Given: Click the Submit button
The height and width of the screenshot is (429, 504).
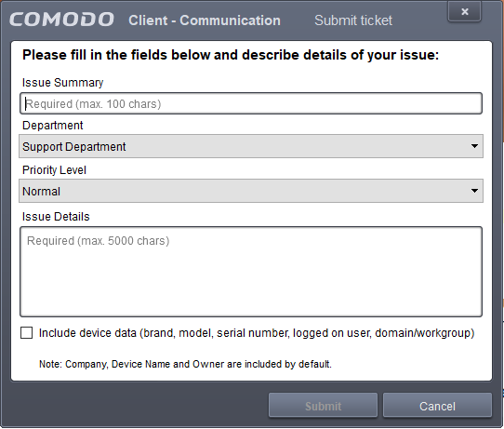Looking at the screenshot, I should pyautogui.click(x=323, y=406).
